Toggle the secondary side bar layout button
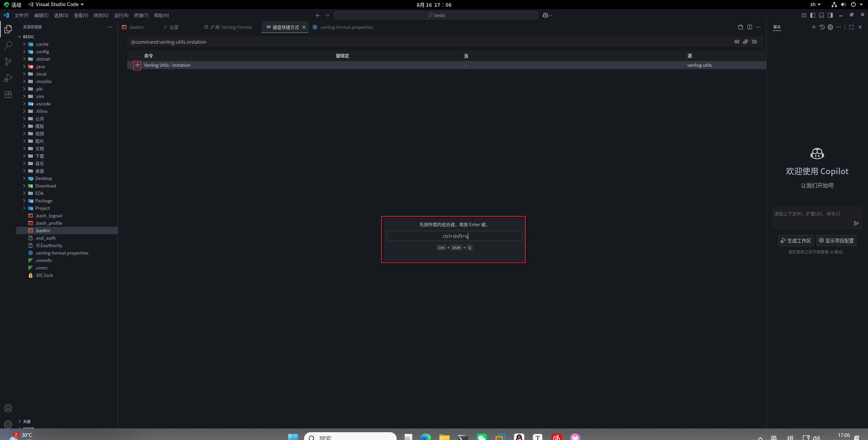Viewport: 868px width, 440px height. click(830, 15)
